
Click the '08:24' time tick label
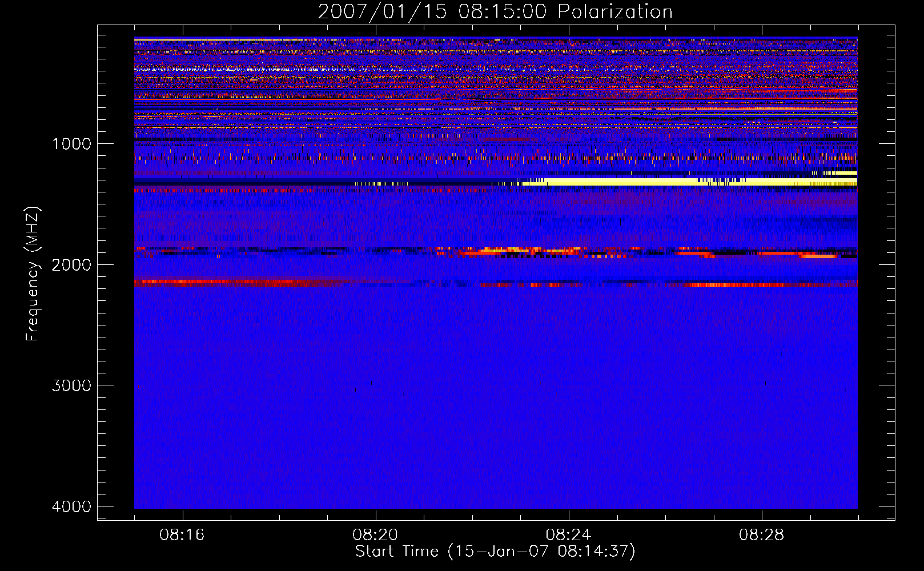568,534
